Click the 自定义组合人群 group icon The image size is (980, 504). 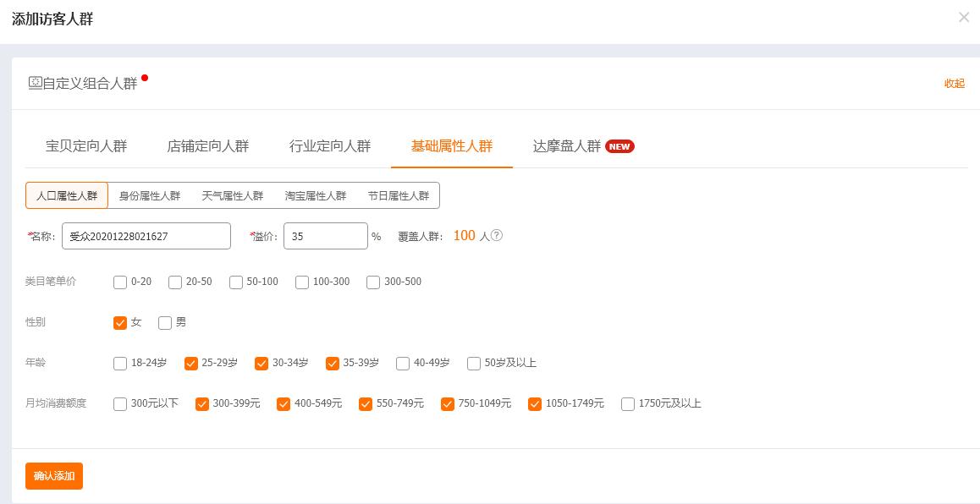pos(35,81)
